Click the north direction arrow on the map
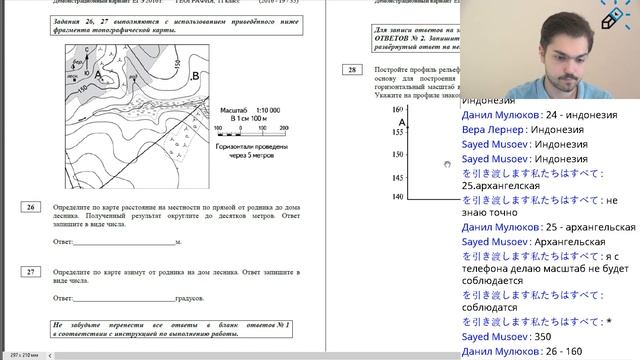Screen dimensions: 640x360 coord(87,62)
